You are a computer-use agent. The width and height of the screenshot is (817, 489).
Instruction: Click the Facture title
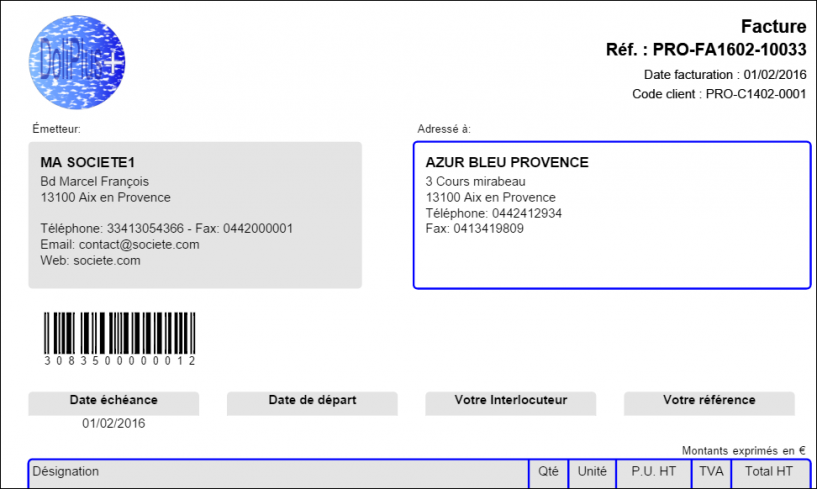click(x=773, y=26)
